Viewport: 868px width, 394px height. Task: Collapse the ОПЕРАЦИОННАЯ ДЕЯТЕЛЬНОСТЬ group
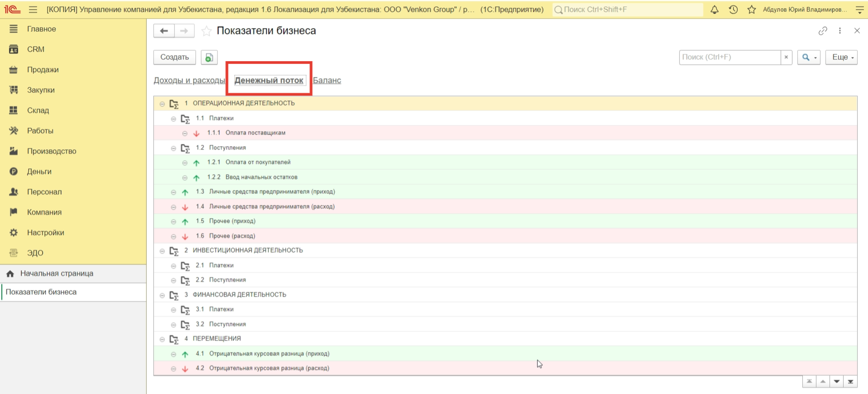[162, 104]
